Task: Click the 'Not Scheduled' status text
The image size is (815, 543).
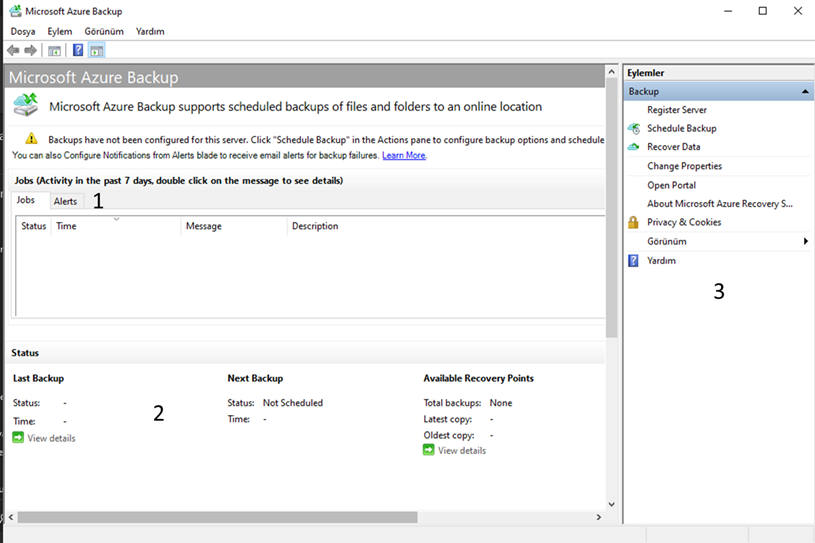Action: (293, 403)
